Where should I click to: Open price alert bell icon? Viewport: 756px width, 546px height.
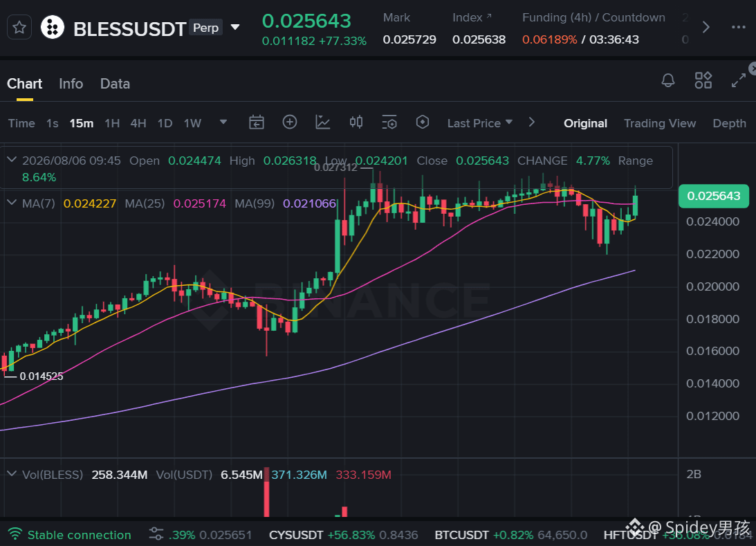667,80
